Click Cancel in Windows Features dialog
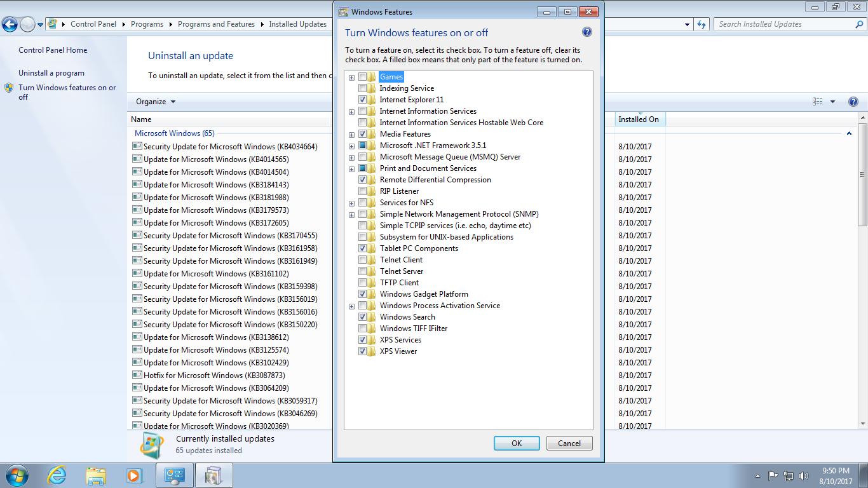Viewport: 868px width, 488px height. (569, 444)
